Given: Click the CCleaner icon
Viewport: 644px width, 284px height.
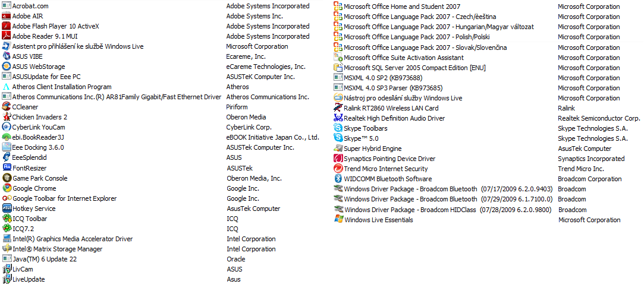Looking at the screenshot, I should (x=6, y=107).
